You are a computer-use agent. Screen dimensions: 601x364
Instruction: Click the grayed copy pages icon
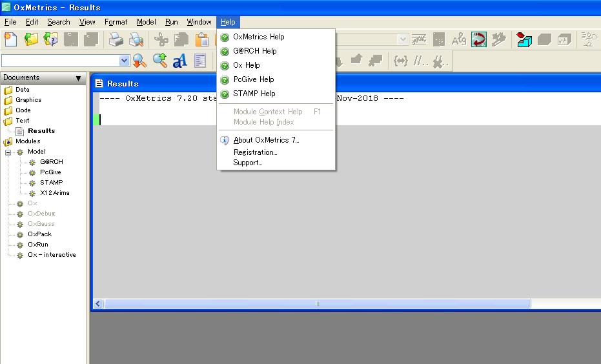(x=181, y=39)
